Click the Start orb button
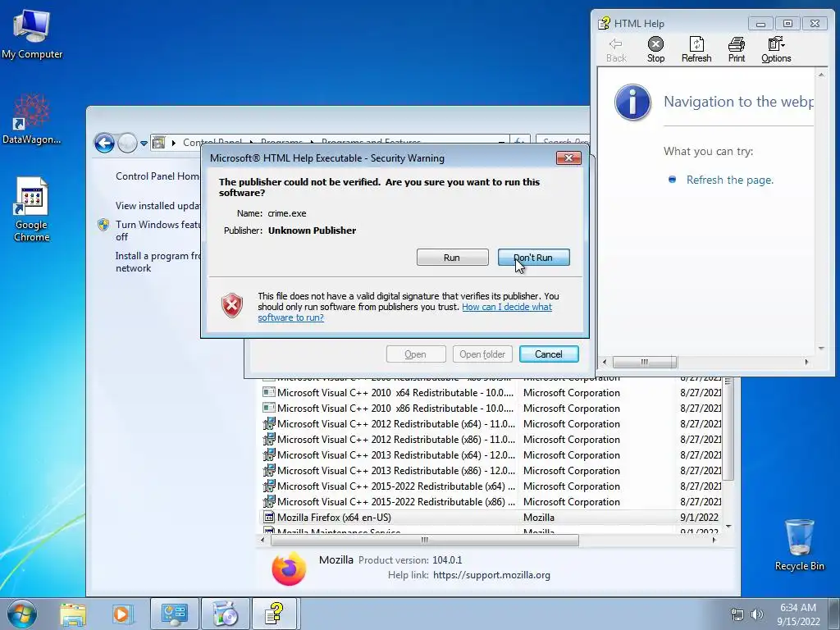The image size is (840, 630). [22, 614]
